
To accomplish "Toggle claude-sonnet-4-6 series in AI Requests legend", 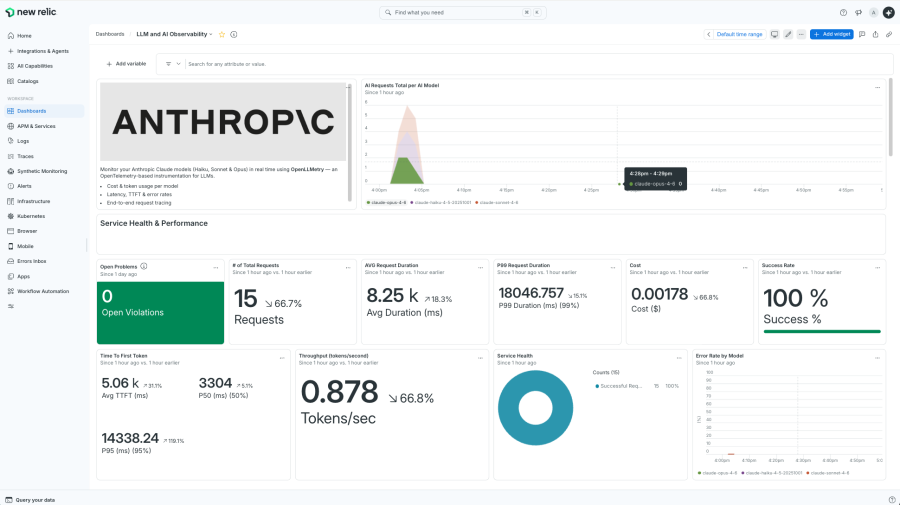I will 496,203.
